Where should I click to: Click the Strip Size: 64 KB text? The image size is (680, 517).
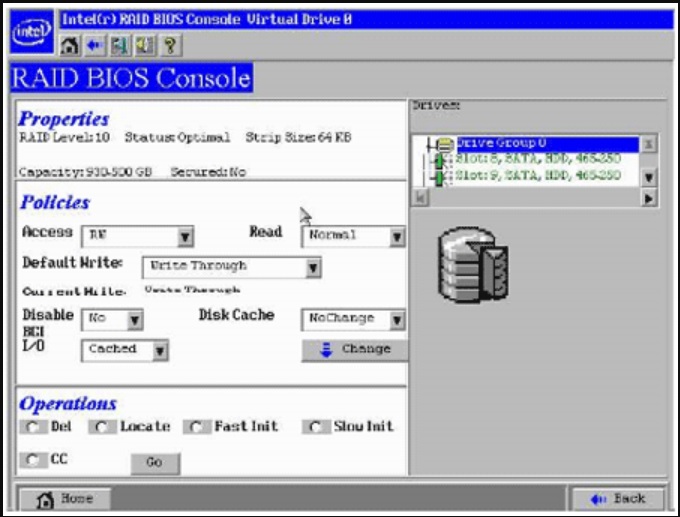pos(298,137)
